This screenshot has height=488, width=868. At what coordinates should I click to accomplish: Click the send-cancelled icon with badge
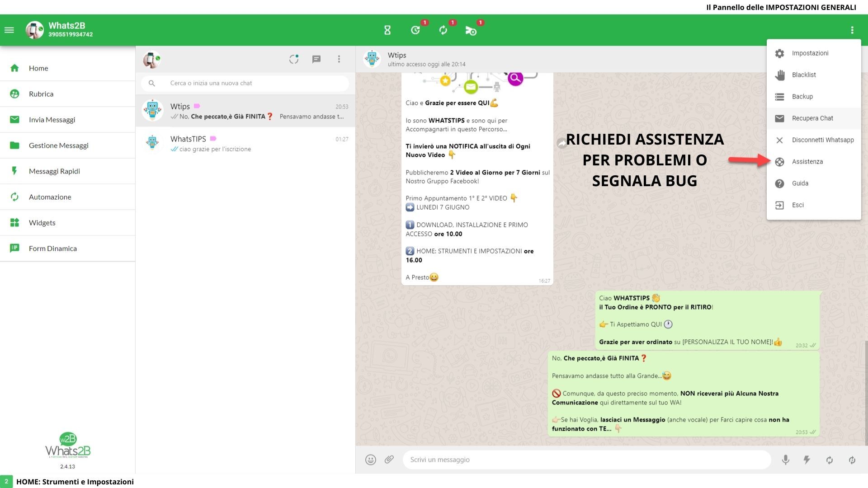471,30
